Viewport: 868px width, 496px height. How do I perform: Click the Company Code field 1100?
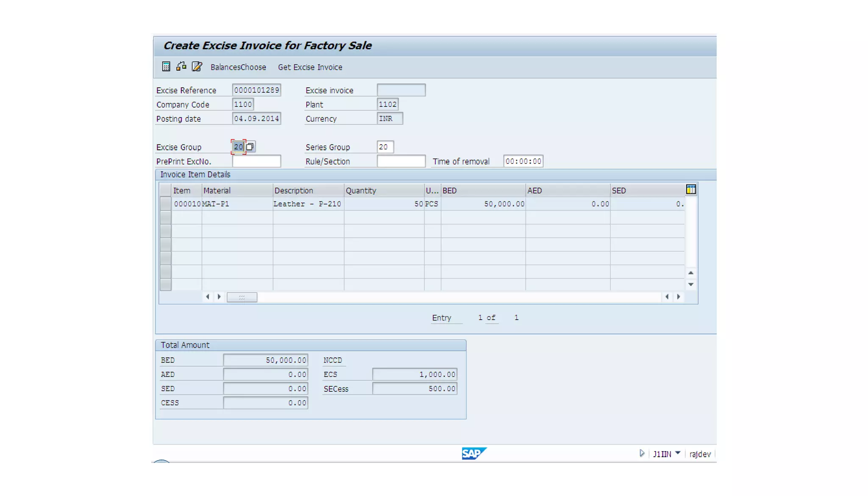(x=243, y=104)
